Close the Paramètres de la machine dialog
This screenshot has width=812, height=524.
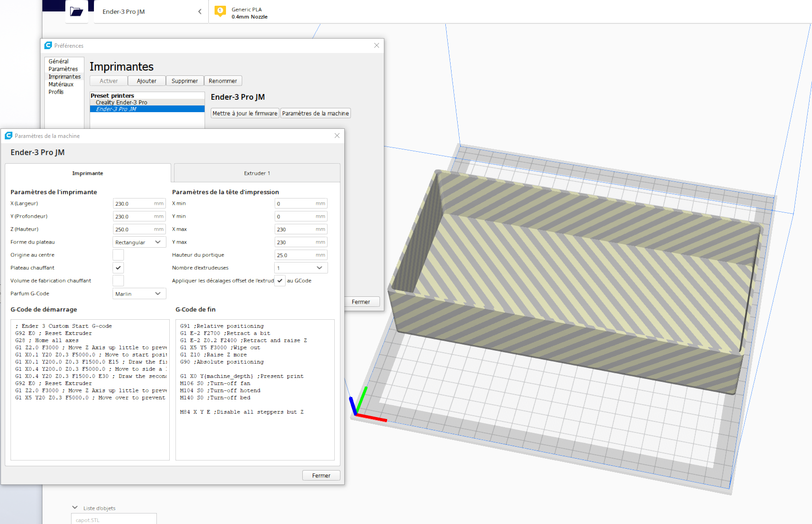[337, 136]
